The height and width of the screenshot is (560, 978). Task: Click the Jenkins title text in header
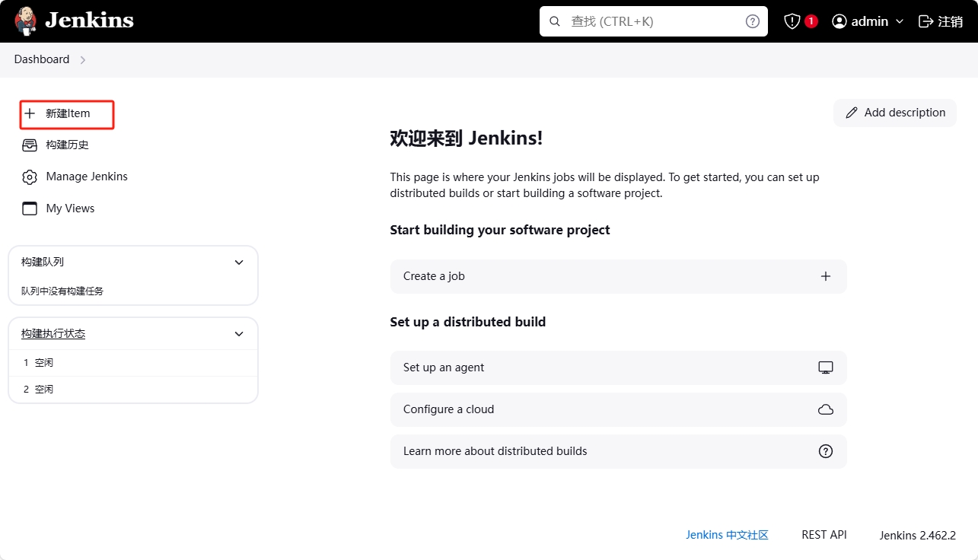click(x=89, y=21)
